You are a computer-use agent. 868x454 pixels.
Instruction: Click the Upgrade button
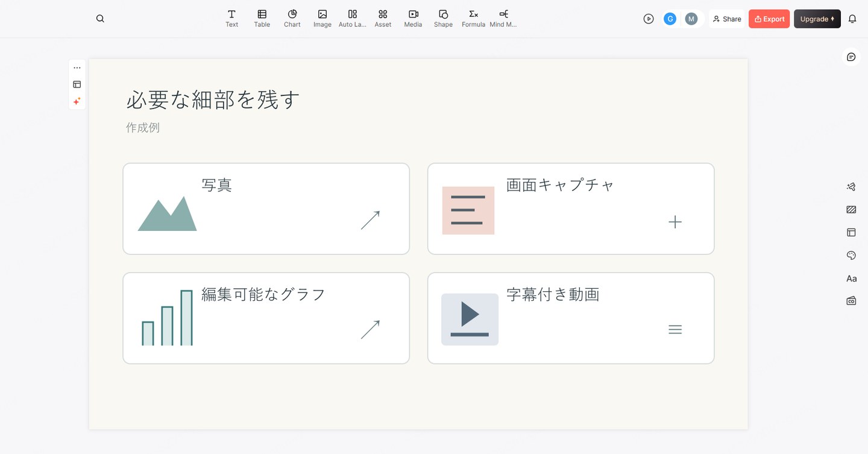817,19
